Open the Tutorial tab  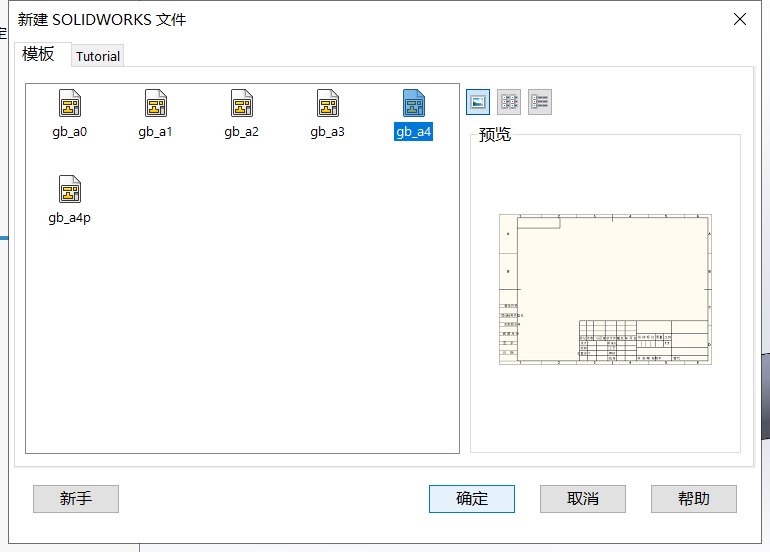click(x=98, y=56)
